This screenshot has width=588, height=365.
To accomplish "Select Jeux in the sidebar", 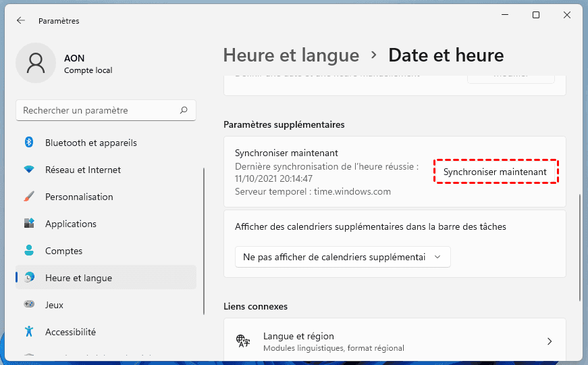I will point(106,305).
